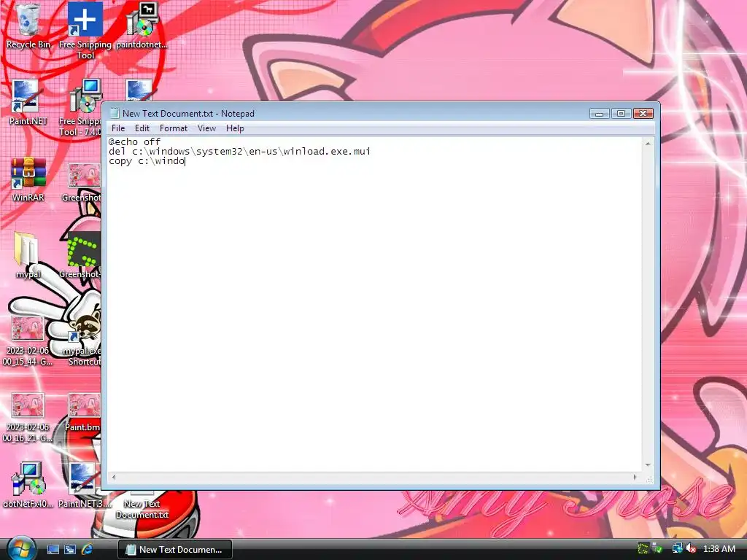Screen dimensions: 747x560
Task: Click the safely remove hardware tray icon
Action: tap(658, 549)
